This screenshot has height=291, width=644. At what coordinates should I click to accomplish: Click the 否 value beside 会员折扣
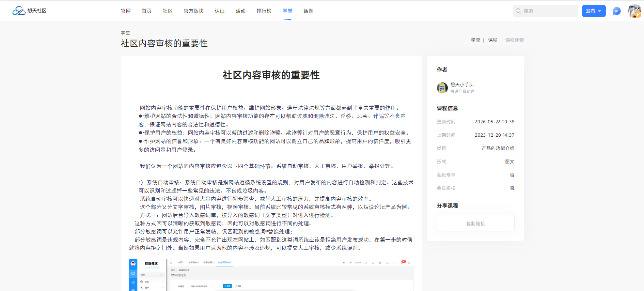(x=512, y=188)
